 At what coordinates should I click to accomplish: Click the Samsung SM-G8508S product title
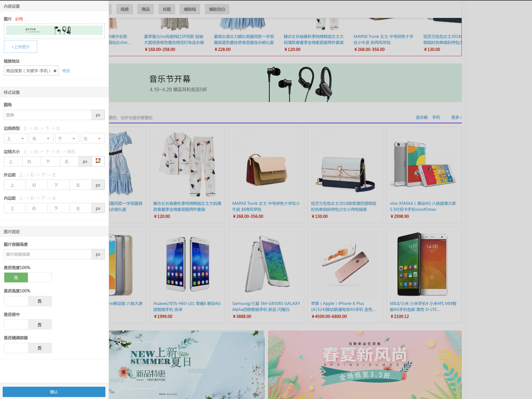pyautogui.click(x=266, y=307)
